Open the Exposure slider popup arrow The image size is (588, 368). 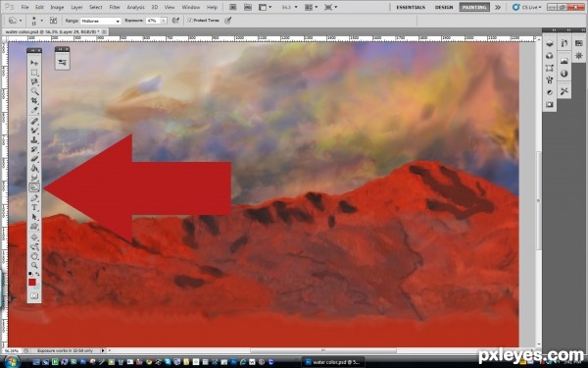coord(164,21)
